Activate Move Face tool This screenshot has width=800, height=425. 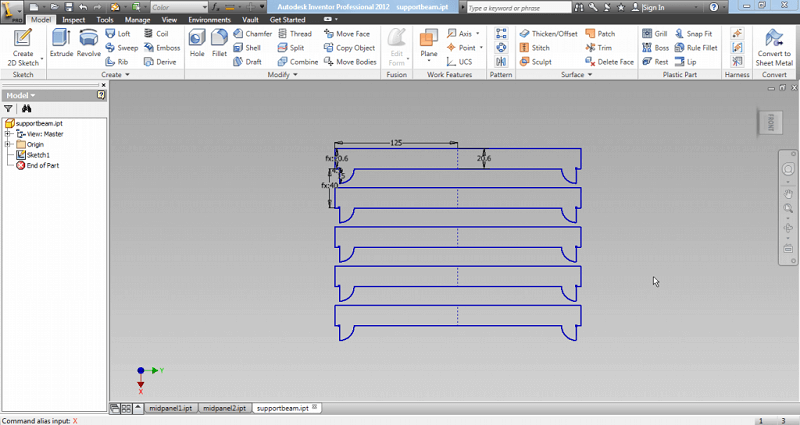tap(347, 34)
